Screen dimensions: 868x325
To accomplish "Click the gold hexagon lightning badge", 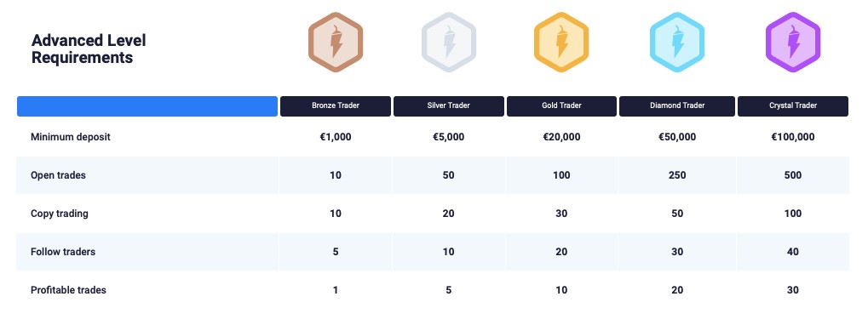I will pos(561,42).
